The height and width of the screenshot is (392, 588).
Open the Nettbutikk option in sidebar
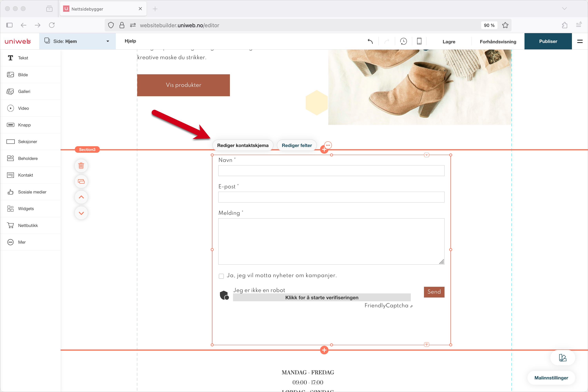click(x=30, y=225)
